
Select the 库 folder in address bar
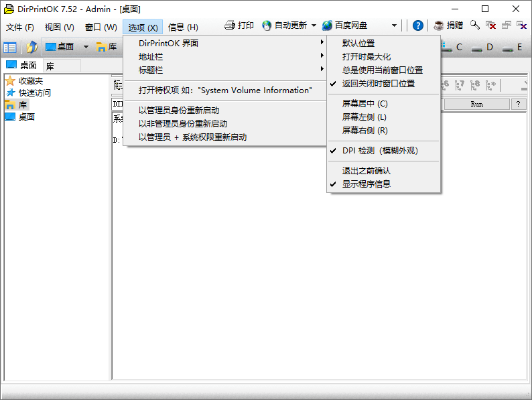(107, 47)
